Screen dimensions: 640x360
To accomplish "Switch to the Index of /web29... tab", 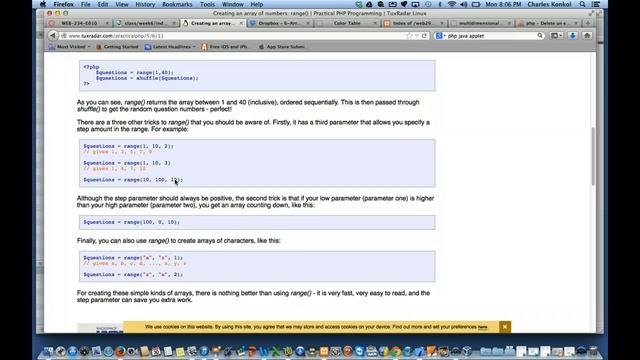I will (413, 23).
